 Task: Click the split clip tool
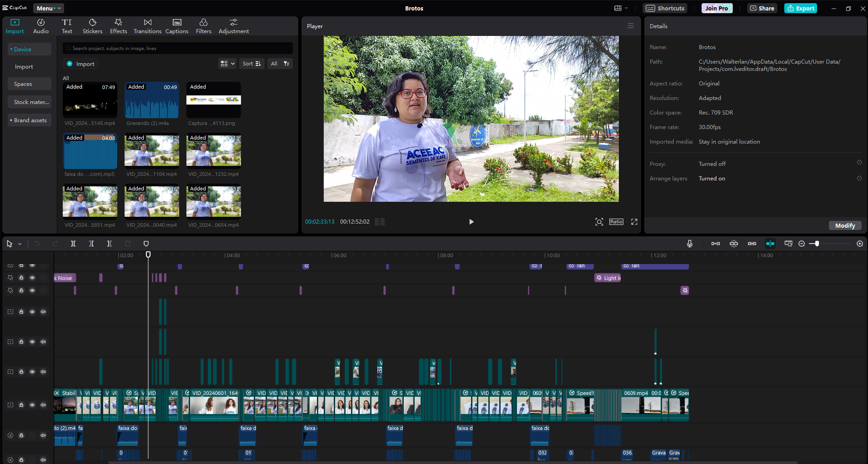(x=73, y=244)
